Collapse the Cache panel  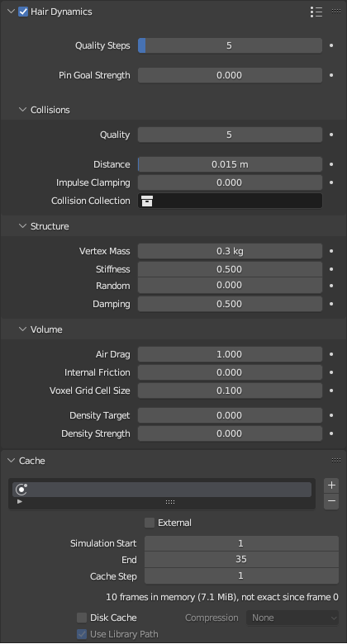[11, 461]
